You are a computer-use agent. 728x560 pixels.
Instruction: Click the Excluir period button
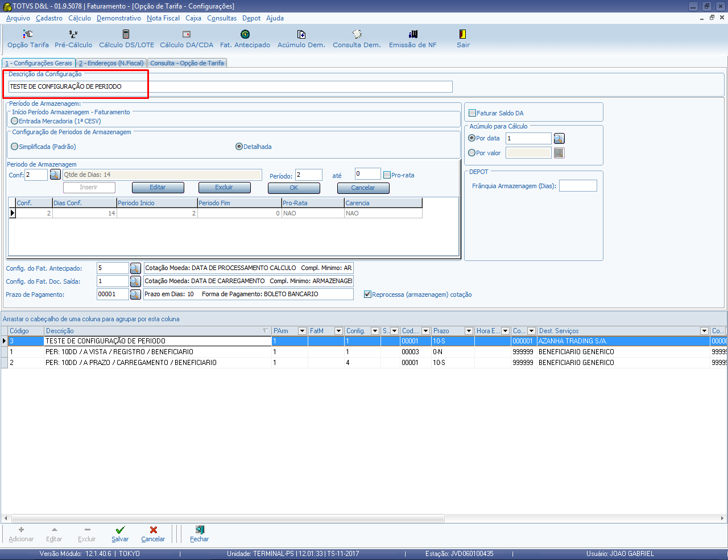point(224,188)
